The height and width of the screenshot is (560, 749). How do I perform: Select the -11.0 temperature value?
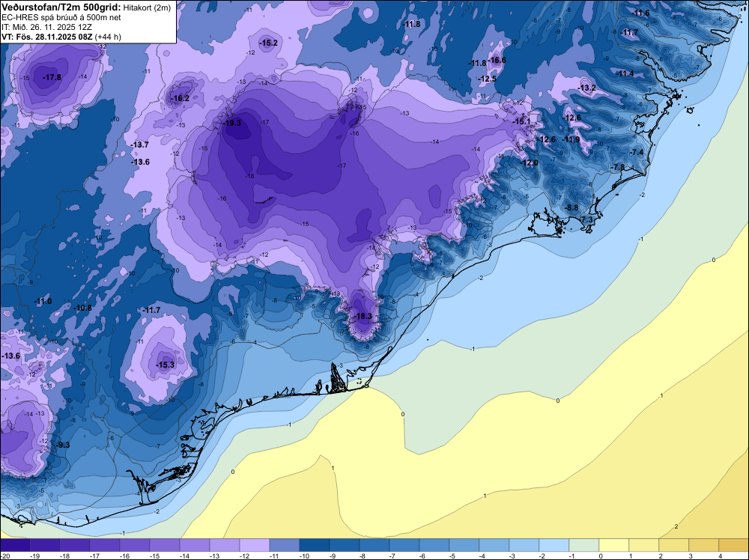pyautogui.click(x=43, y=301)
